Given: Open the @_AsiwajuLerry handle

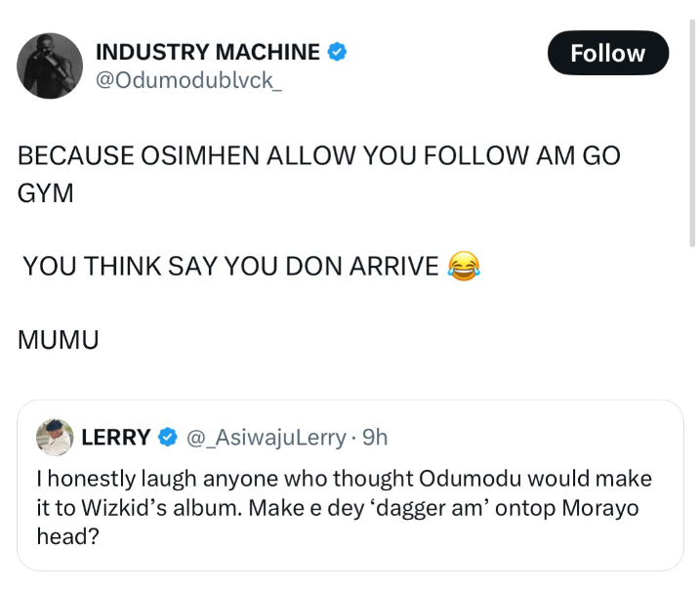Looking at the screenshot, I should click(x=265, y=438).
